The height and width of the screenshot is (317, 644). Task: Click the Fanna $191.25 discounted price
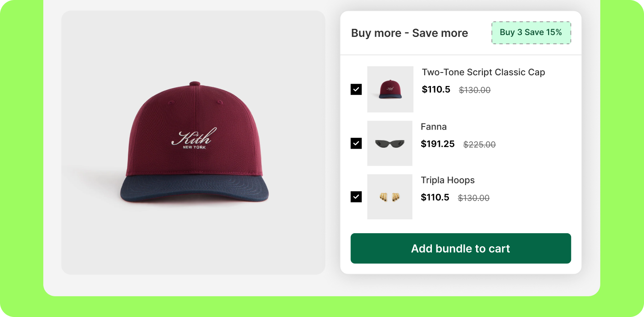[x=437, y=144]
